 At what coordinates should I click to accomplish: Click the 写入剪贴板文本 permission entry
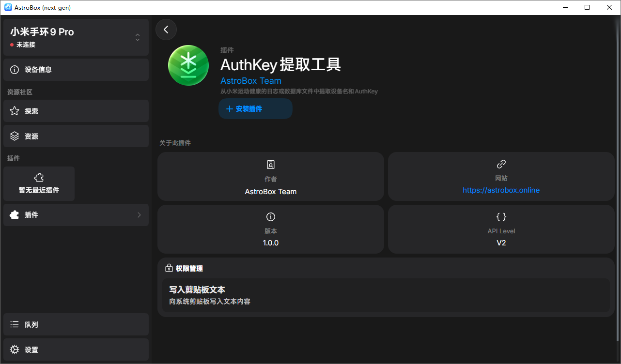pyautogui.click(x=386, y=295)
